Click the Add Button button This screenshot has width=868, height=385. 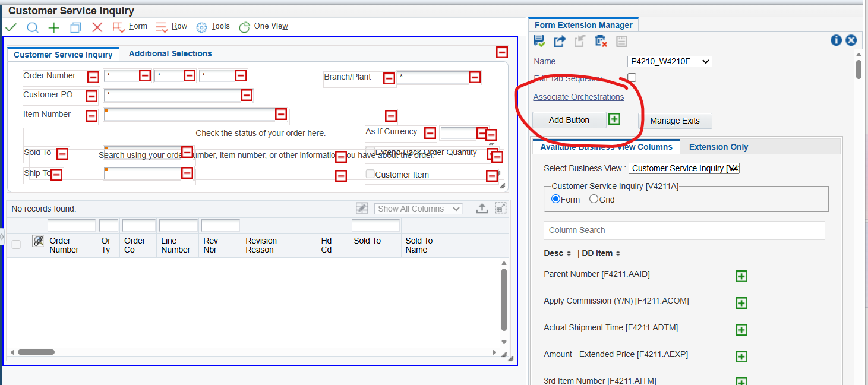pos(569,120)
